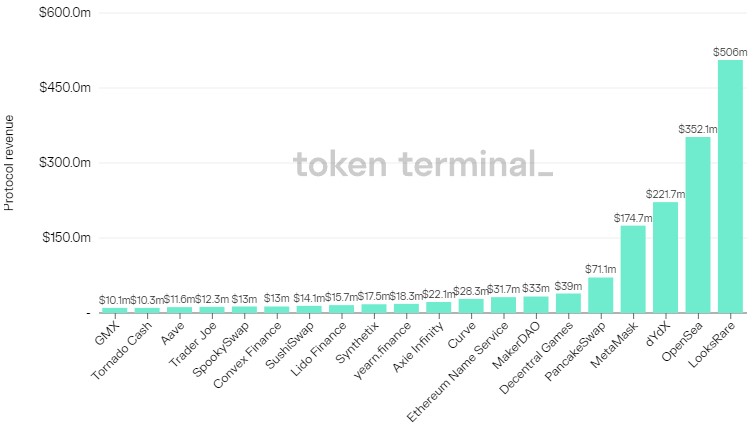This screenshot has width=753, height=424.
Task: Select the dYdX bar
Action: (665, 257)
